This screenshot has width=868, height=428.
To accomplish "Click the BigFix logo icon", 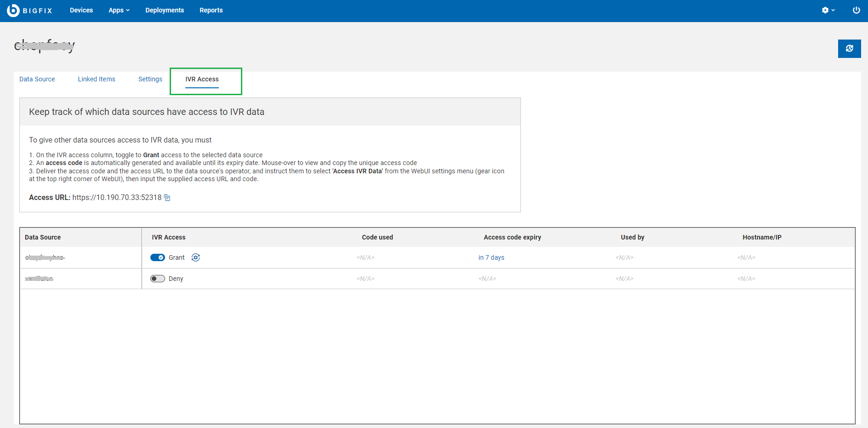I will (13, 10).
